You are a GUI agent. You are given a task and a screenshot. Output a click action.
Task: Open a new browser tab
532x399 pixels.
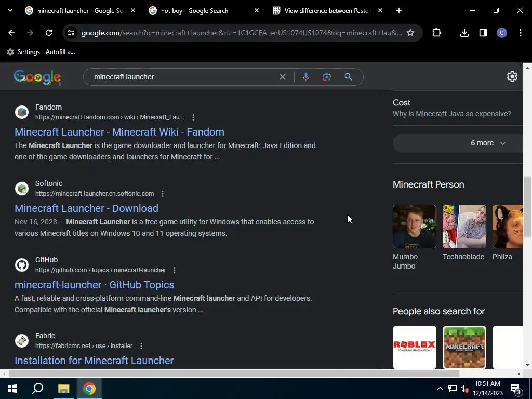coord(398,10)
